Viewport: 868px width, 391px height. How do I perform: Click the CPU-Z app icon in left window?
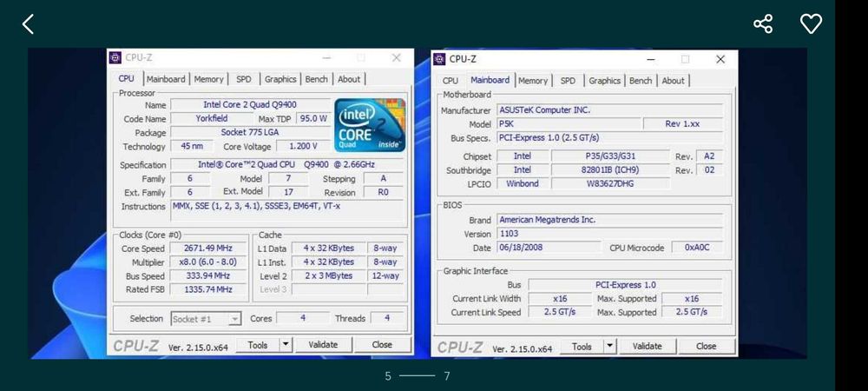coord(115,57)
